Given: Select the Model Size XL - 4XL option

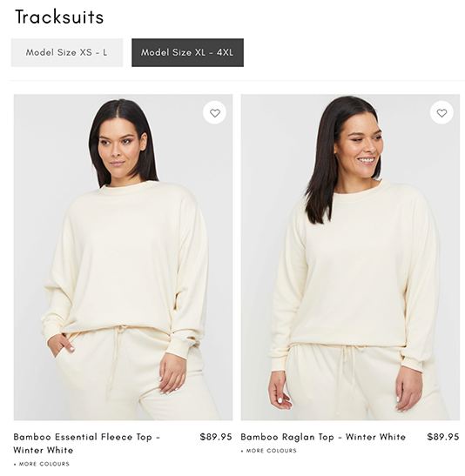Looking at the screenshot, I should 187,52.
